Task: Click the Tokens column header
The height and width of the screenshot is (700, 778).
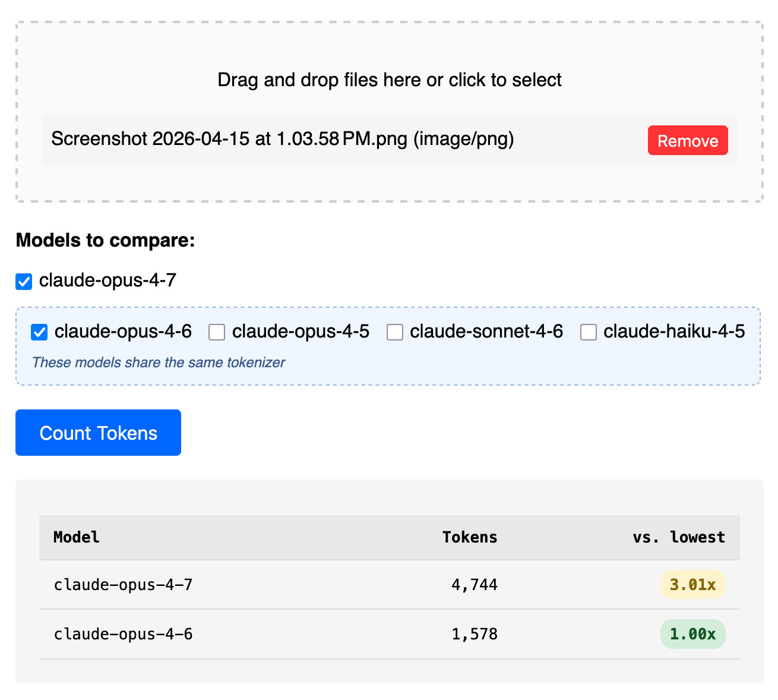Action: point(469,537)
